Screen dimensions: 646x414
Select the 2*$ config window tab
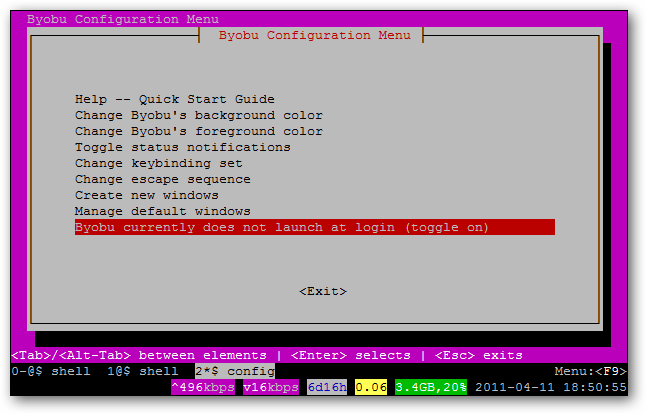pos(235,372)
